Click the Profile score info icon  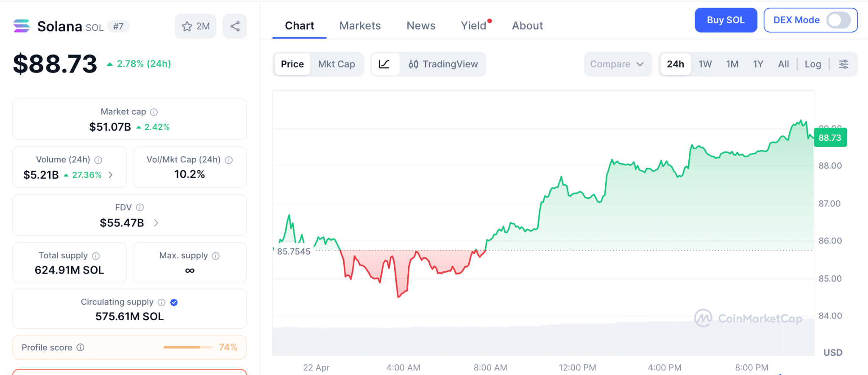[81, 347]
